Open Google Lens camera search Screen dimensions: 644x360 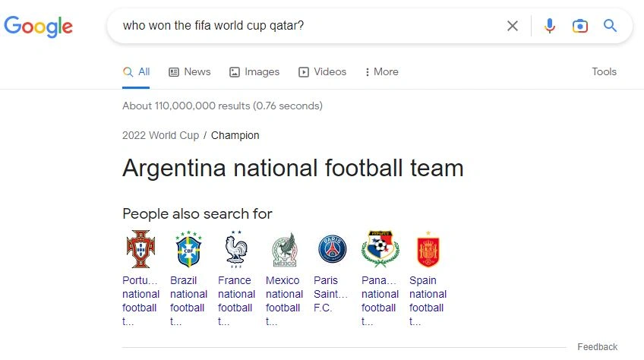580,27
